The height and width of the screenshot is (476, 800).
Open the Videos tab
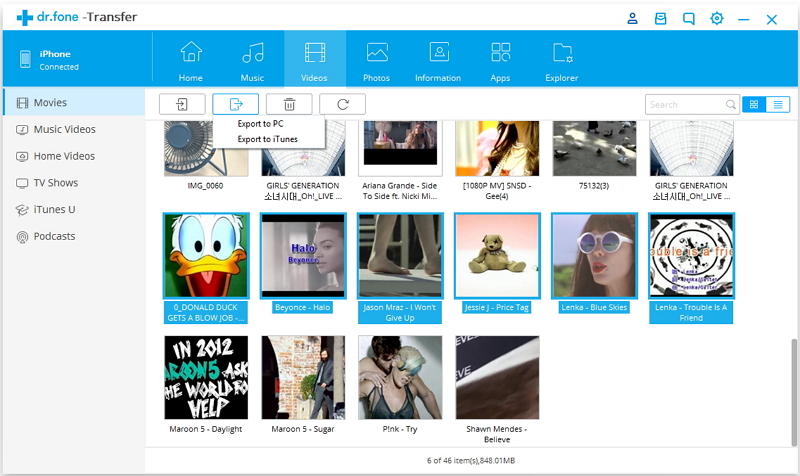click(x=315, y=60)
